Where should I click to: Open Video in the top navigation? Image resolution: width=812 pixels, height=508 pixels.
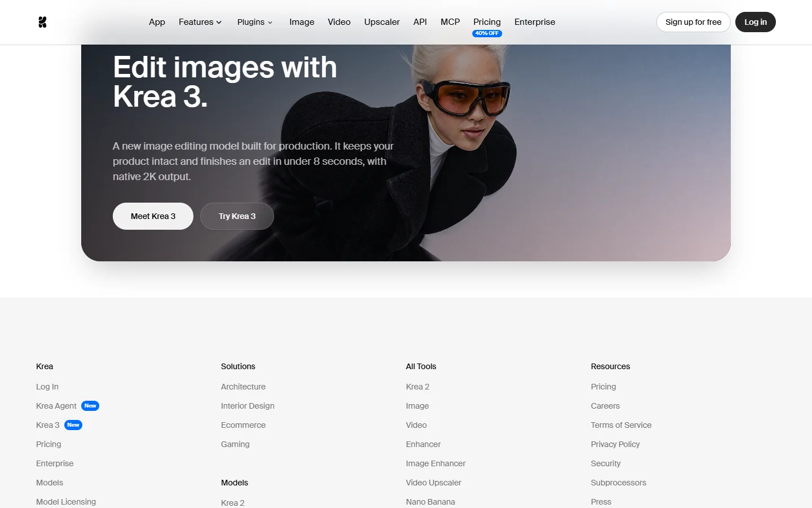pos(339,22)
